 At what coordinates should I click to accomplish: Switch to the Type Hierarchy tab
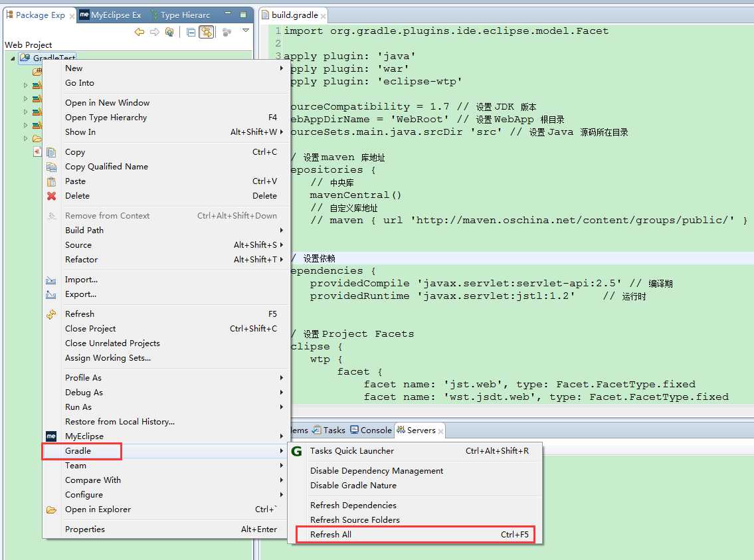pyautogui.click(x=180, y=15)
